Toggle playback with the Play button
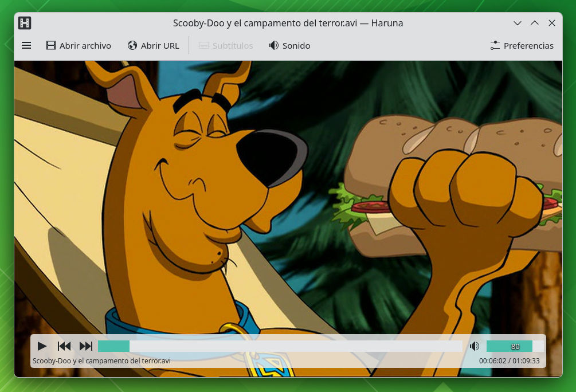The width and height of the screenshot is (576, 392). [42, 346]
